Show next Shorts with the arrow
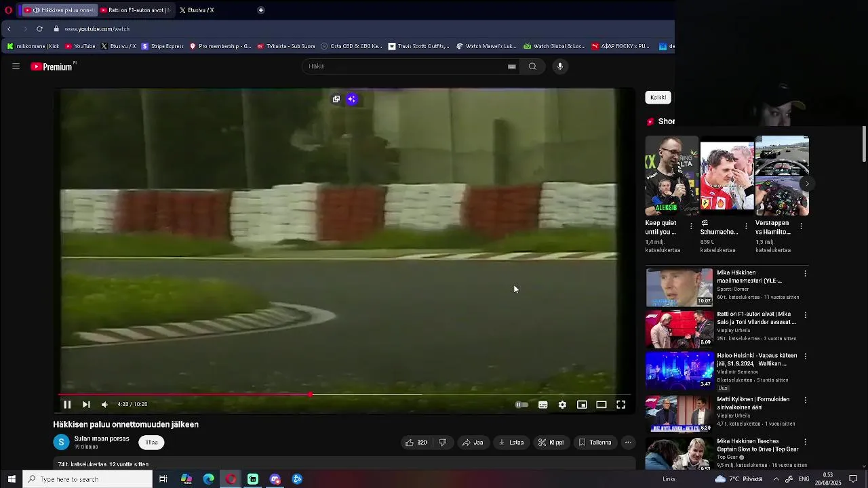Image resolution: width=868 pixels, height=488 pixels. click(807, 184)
